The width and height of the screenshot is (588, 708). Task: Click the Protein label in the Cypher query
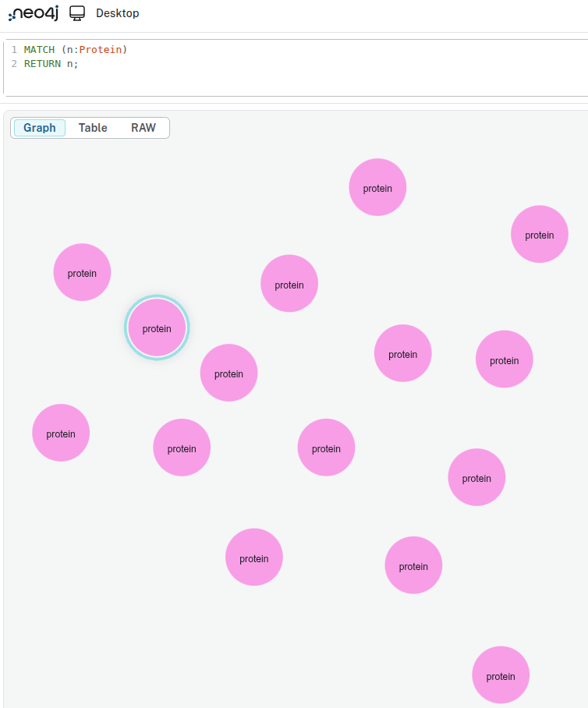point(101,50)
